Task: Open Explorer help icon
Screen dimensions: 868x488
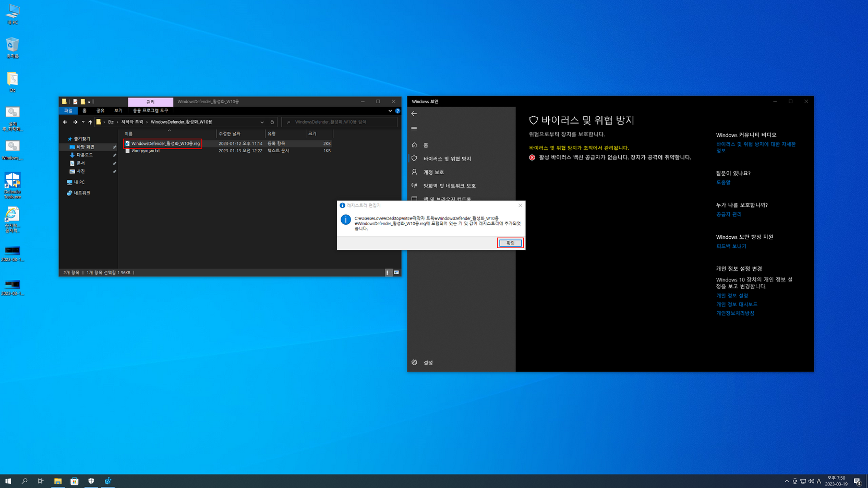Action: pos(397,111)
